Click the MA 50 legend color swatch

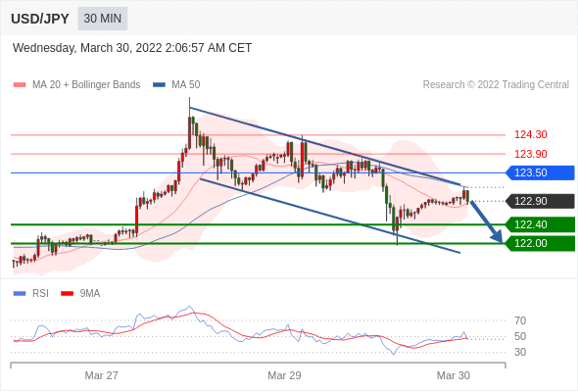(x=159, y=85)
